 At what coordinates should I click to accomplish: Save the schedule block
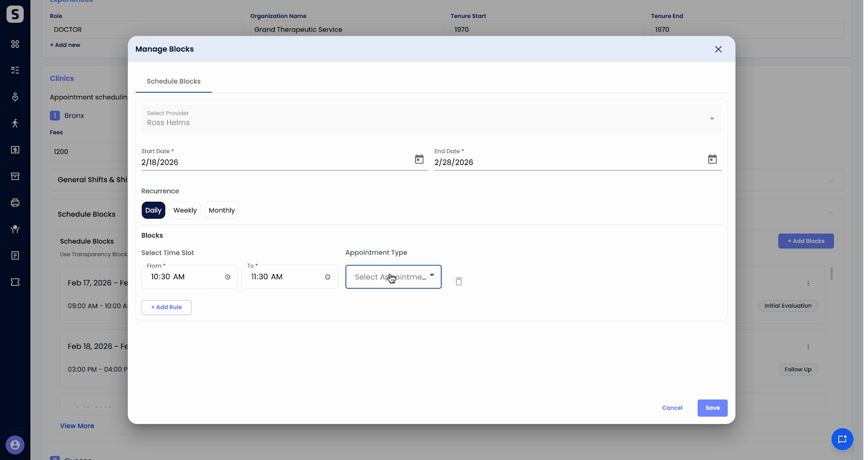712,408
